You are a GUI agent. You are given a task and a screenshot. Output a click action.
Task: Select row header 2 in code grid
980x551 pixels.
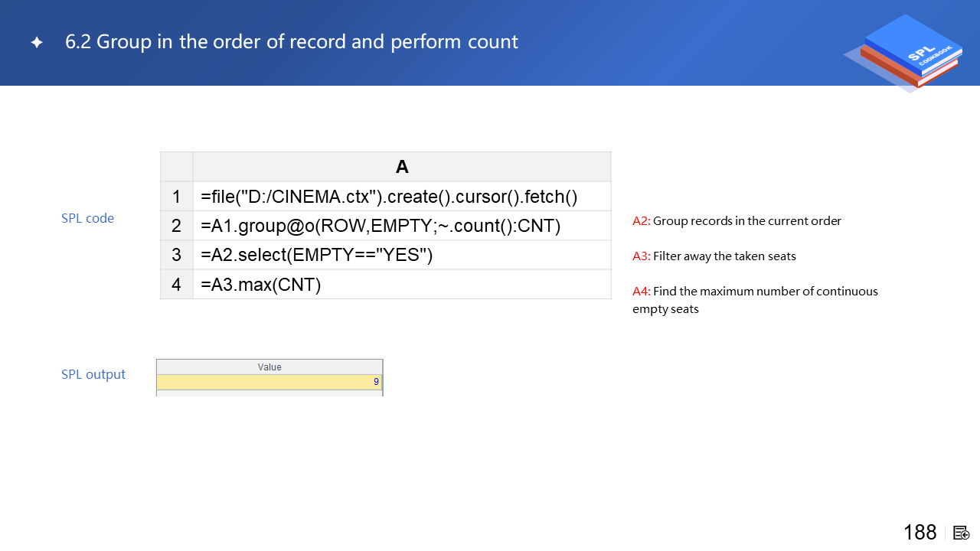(x=177, y=226)
